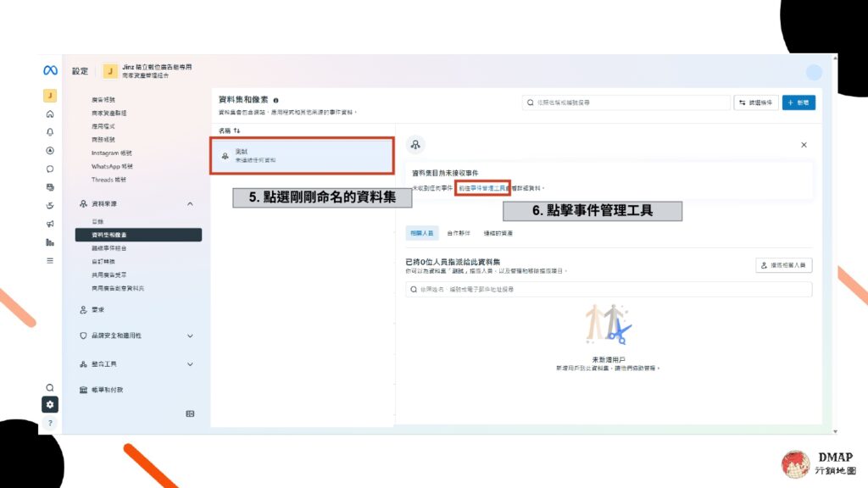
Task: Click the Meta logo in the sidebar
Action: point(50,70)
